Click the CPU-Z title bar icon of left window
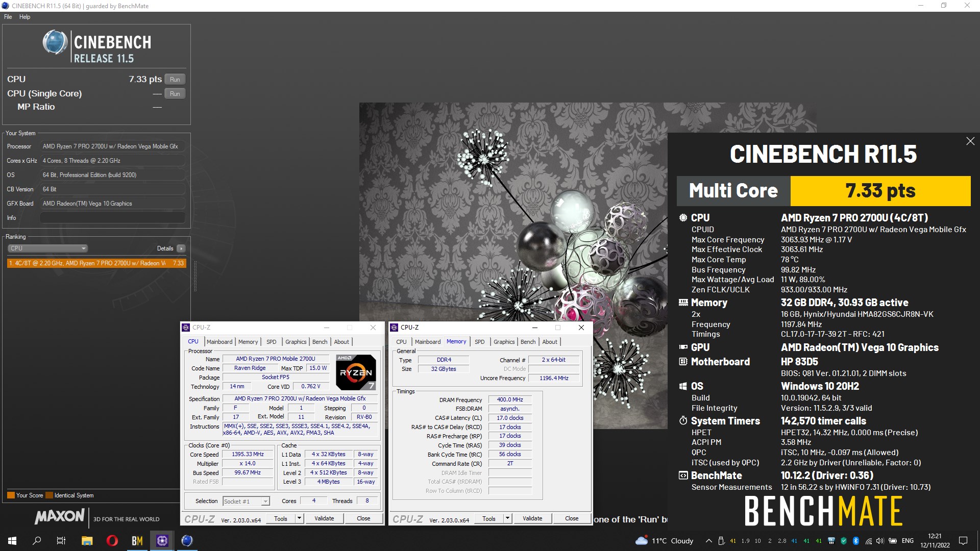The image size is (980, 551). tap(186, 328)
